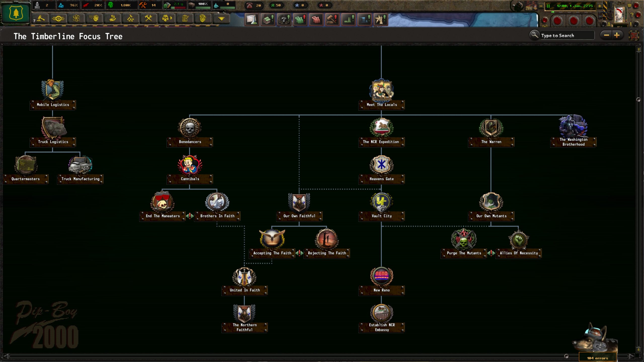Expand the power armor menu with arrow
Viewport: 644px width, 362px height.
[167, 18]
